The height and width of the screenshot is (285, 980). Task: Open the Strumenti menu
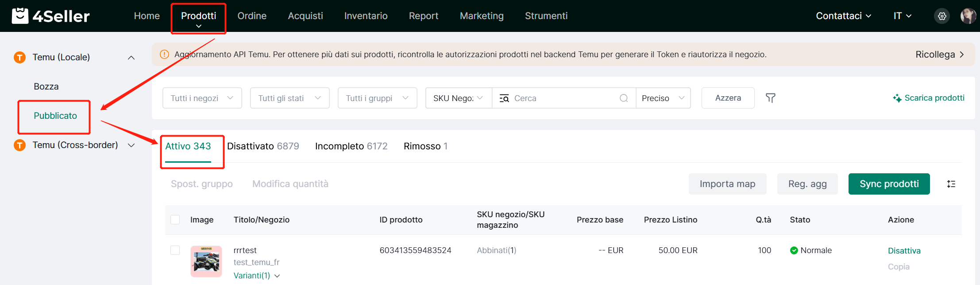(546, 16)
